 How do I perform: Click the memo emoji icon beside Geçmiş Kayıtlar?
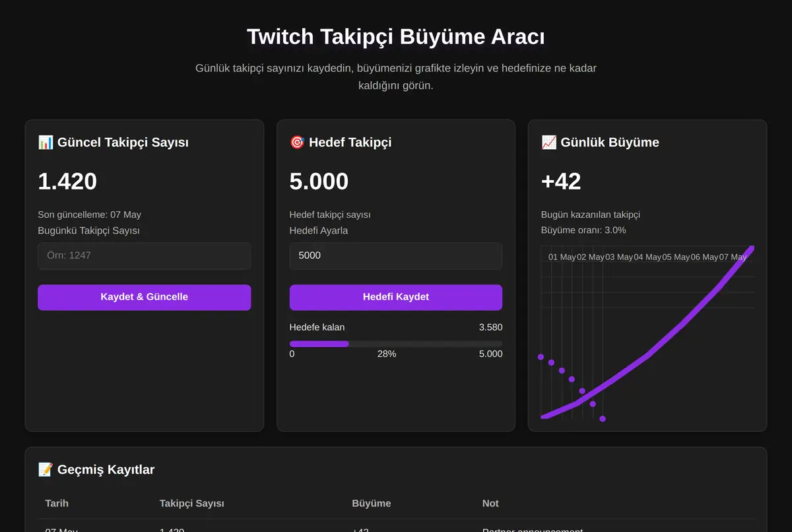pyautogui.click(x=46, y=470)
